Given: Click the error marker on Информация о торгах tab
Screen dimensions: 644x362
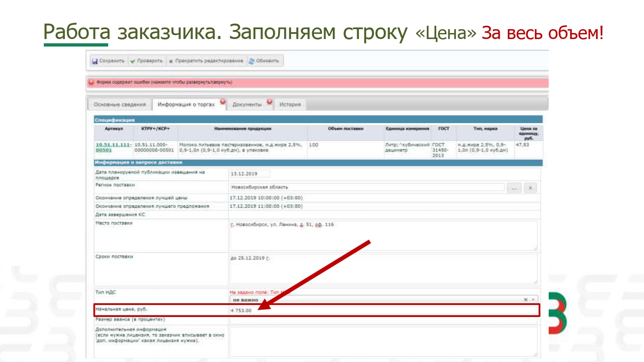Looking at the screenshot, I should [x=223, y=102].
